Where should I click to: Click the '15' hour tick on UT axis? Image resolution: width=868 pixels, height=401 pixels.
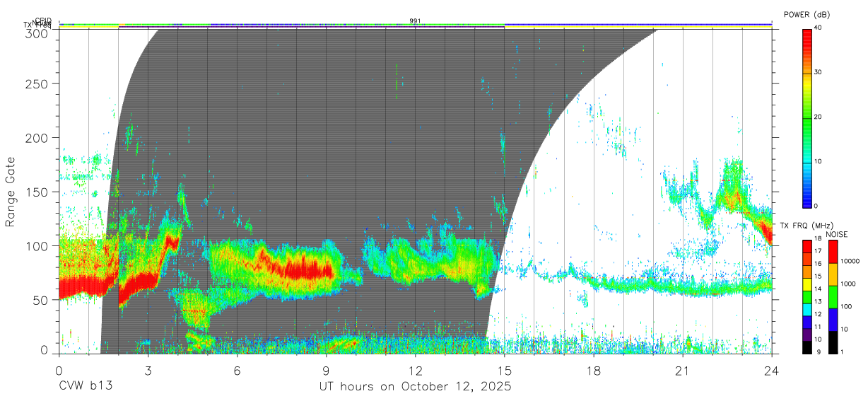click(x=505, y=370)
